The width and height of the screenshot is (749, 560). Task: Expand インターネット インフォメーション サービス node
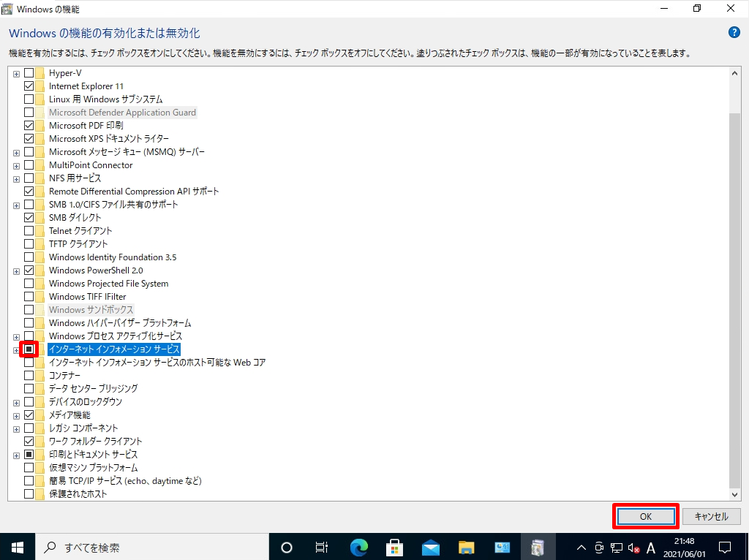[x=16, y=350]
